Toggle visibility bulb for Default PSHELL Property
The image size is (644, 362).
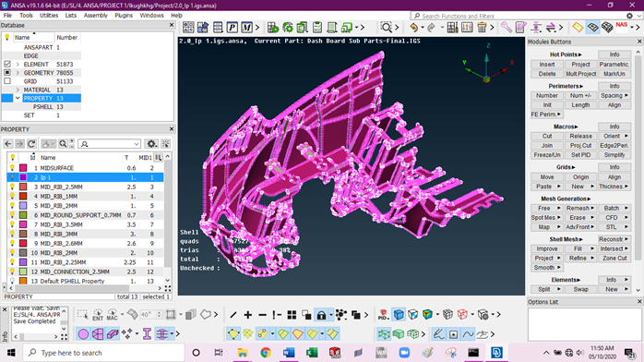[x=12, y=281]
